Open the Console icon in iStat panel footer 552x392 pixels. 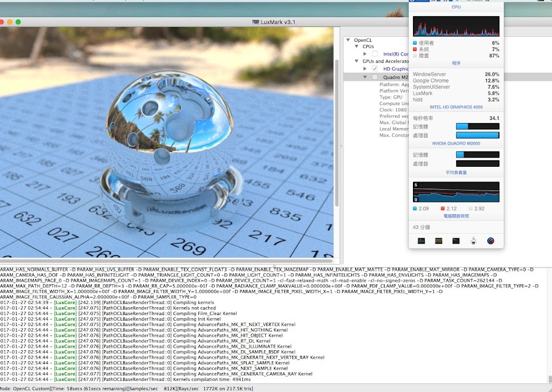pyautogui.click(x=439, y=241)
